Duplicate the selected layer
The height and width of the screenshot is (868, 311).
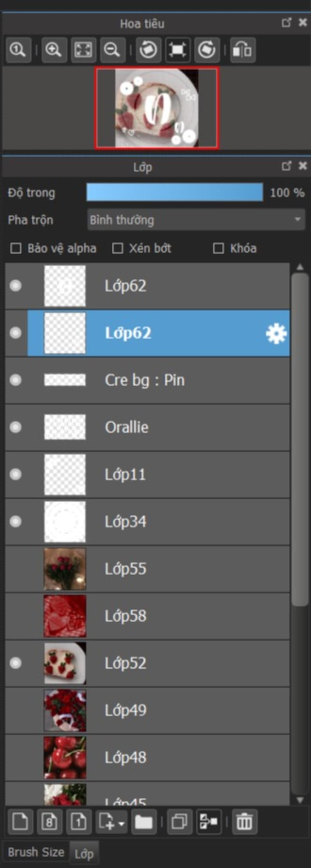tap(179, 822)
